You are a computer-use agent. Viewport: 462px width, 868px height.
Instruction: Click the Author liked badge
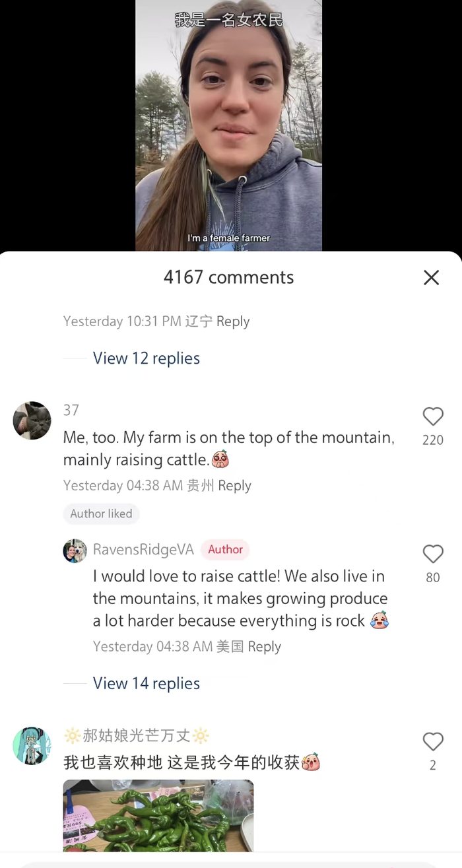tap(101, 514)
